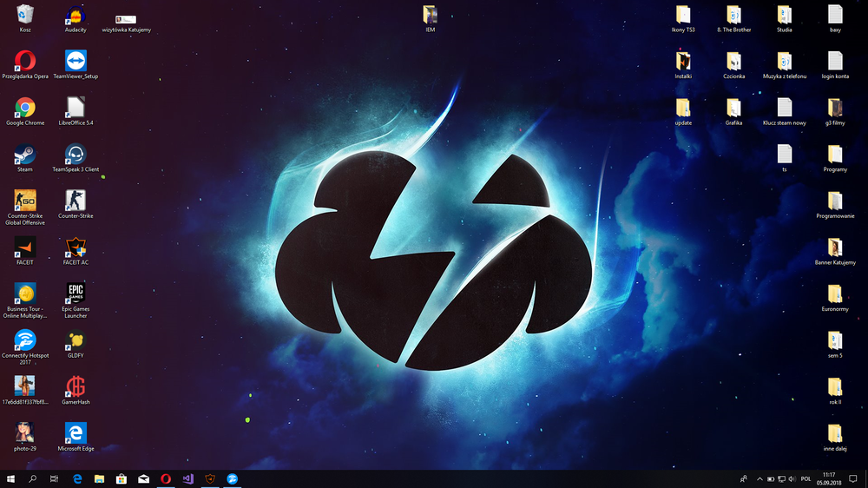Screen dimensions: 868x488
Task: Select the login konta text file
Action: pyautogui.click(x=835, y=65)
